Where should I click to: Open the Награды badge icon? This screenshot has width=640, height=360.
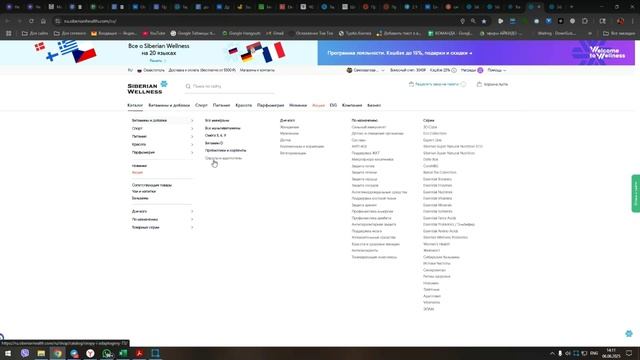tap(480, 70)
